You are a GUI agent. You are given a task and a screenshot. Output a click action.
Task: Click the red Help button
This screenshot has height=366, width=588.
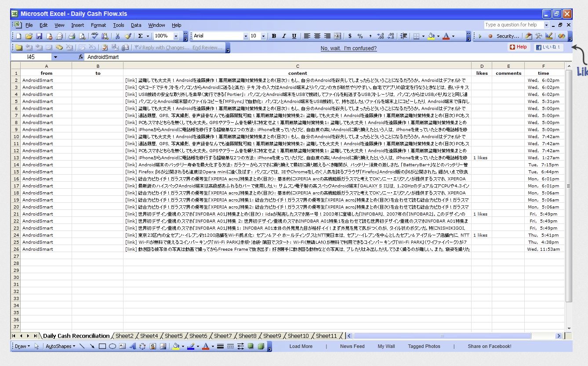click(518, 47)
